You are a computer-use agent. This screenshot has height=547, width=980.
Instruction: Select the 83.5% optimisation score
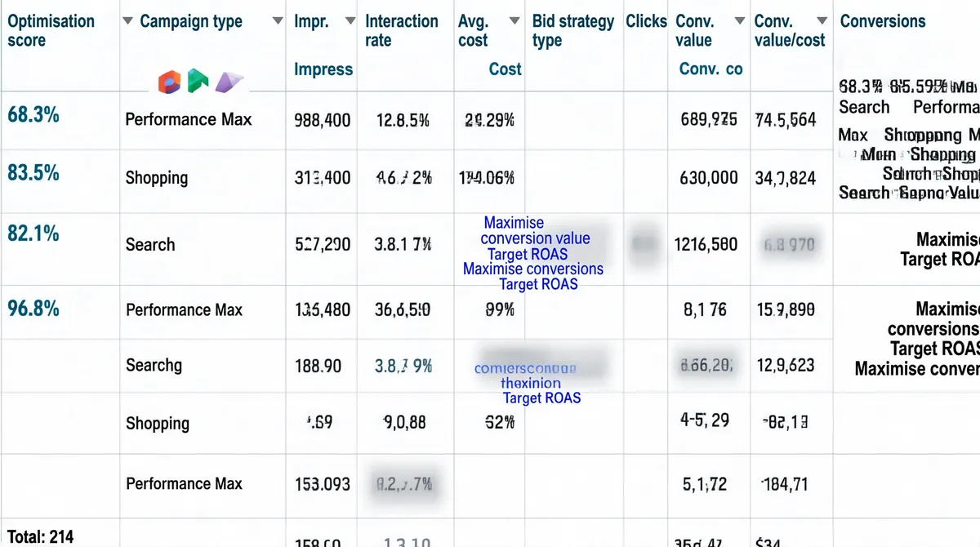33,173
